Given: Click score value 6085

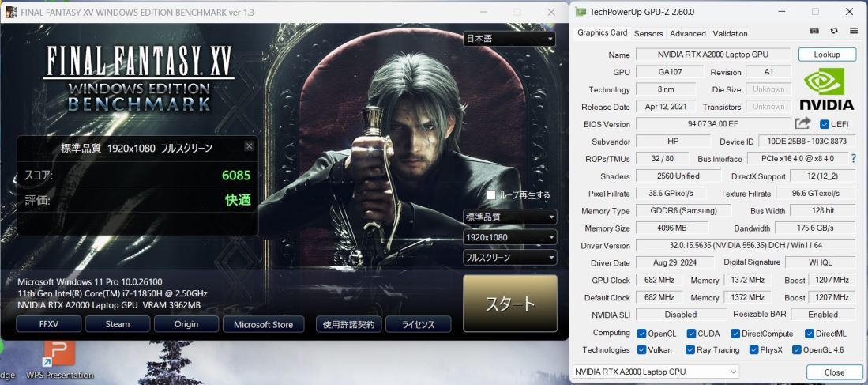Looking at the screenshot, I should 236,176.
